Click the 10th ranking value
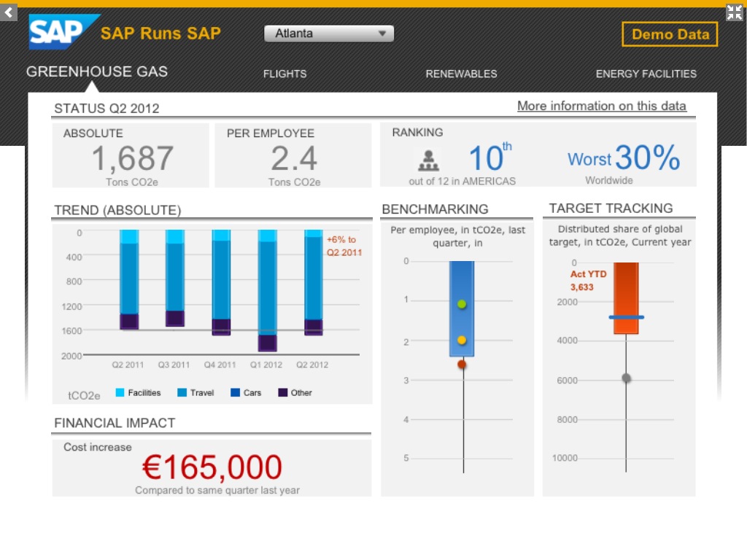 pyautogui.click(x=489, y=156)
